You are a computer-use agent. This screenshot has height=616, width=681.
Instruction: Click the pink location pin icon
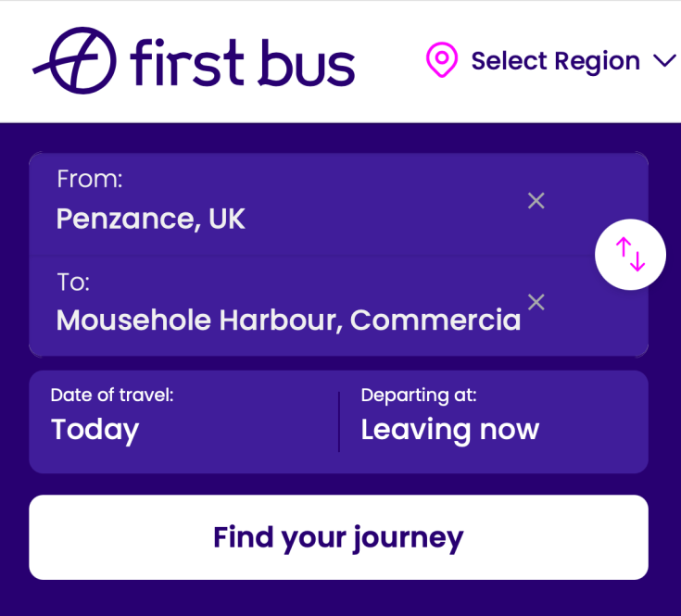(442, 61)
